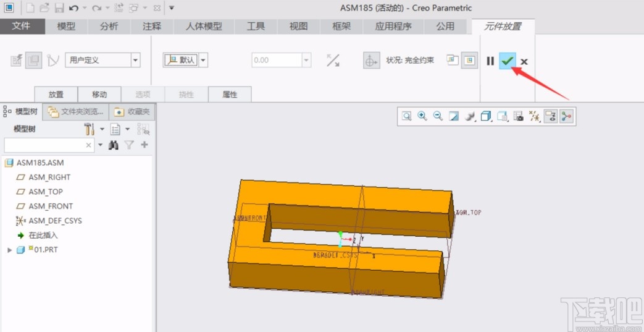This screenshot has width=644, height=332.
Task: Open the 放置 placement panel
Action: [x=56, y=95]
